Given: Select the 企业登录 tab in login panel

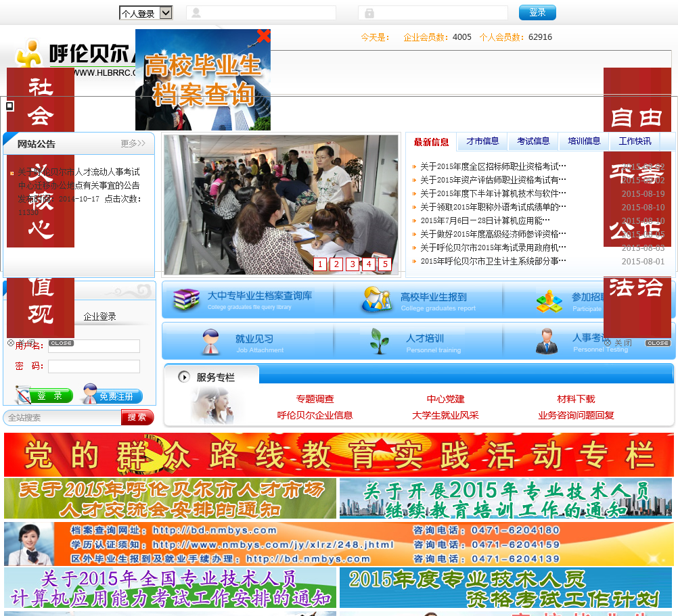Looking at the screenshot, I should tap(100, 316).
